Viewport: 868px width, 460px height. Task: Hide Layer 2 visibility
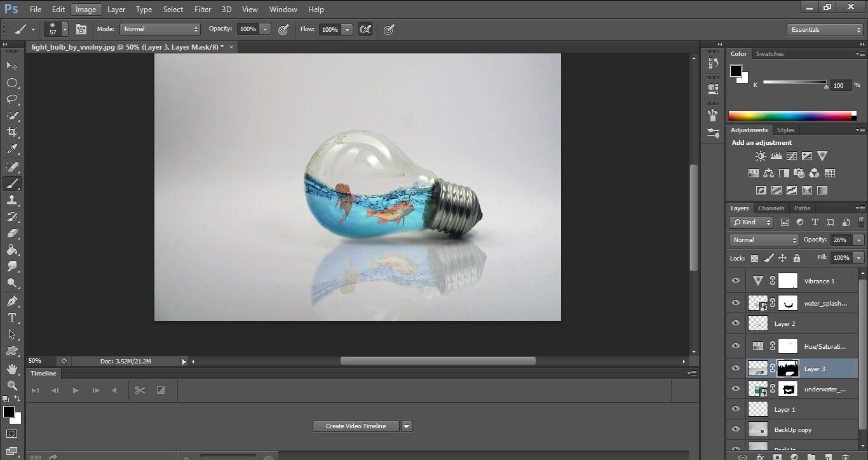(736, 323)
